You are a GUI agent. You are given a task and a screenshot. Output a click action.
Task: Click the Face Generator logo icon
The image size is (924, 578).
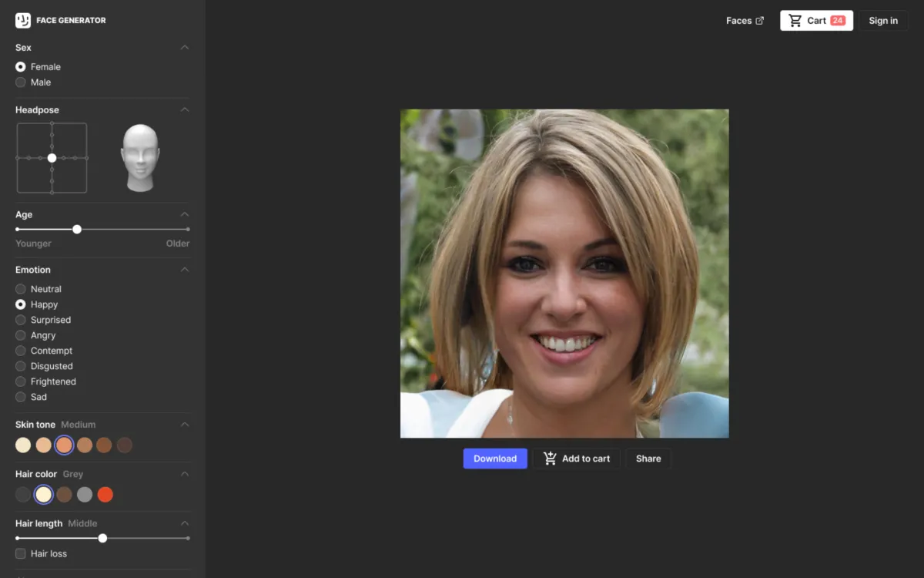coord(23,21)
